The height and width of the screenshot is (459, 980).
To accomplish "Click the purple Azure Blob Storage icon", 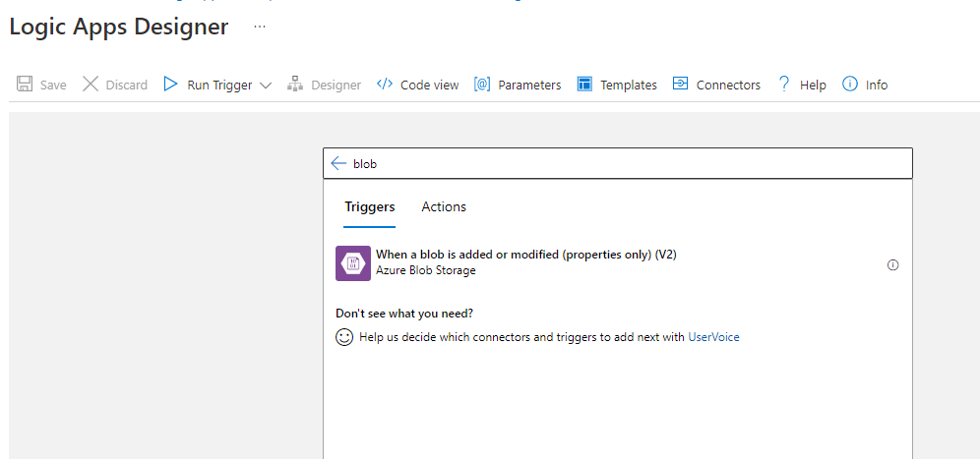I will (x=353, y=263).
